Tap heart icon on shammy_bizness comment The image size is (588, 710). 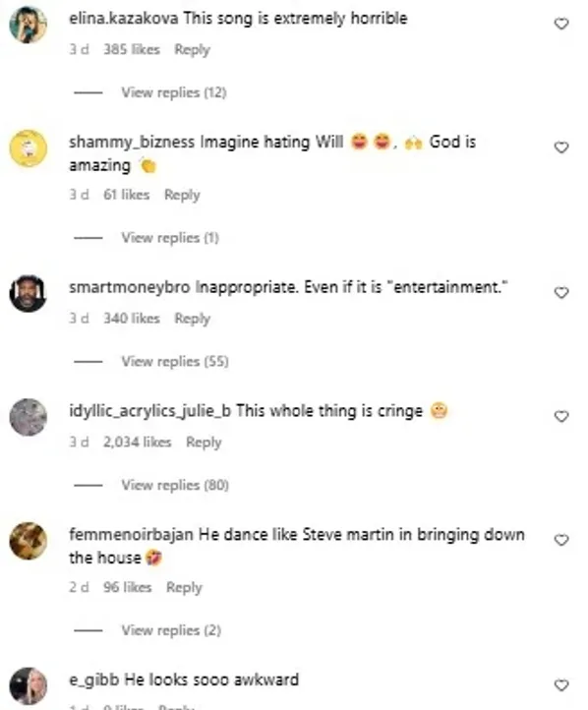pos(561,148)
